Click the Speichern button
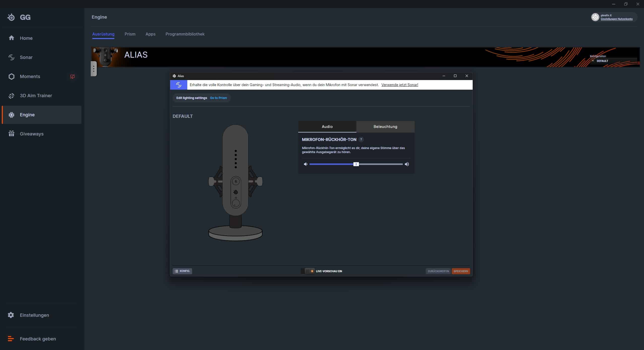 tap(461, 271)
